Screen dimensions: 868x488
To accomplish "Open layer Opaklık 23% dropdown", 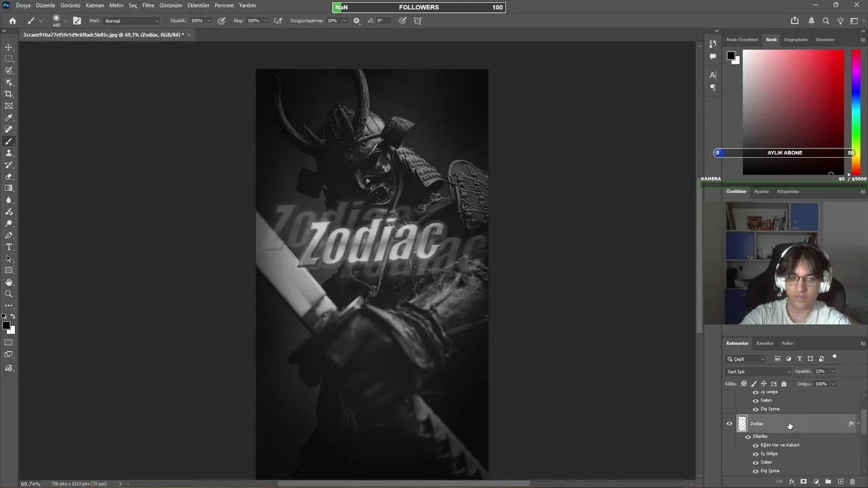I will pyautogui.click(x=833, y=371).
